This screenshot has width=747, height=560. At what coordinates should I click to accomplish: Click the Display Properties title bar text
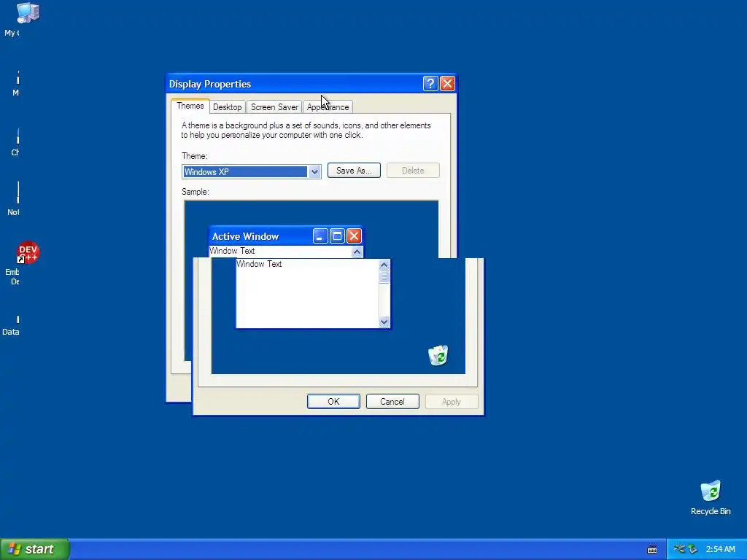(x=210, y=85)
